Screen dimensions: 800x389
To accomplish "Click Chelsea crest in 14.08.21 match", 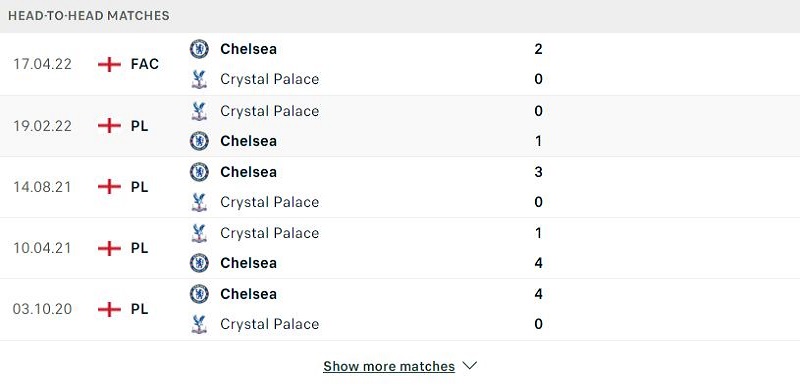I will point(199,172).
